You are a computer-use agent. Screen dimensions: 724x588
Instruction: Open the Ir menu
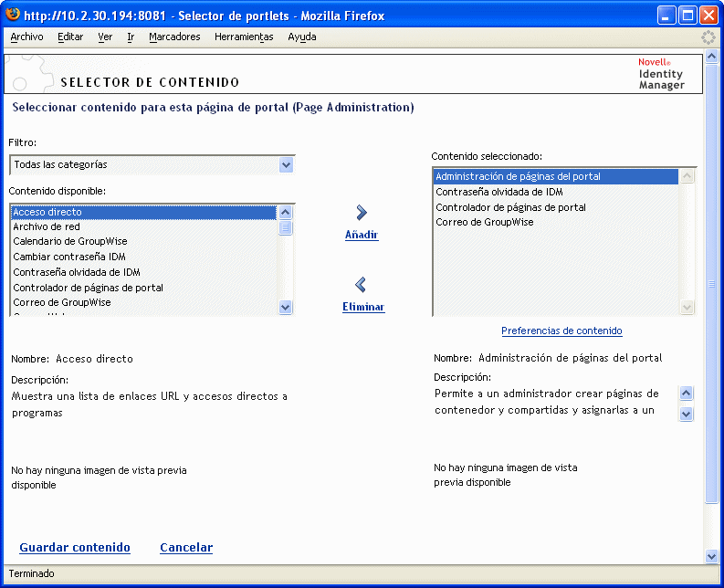131,37
